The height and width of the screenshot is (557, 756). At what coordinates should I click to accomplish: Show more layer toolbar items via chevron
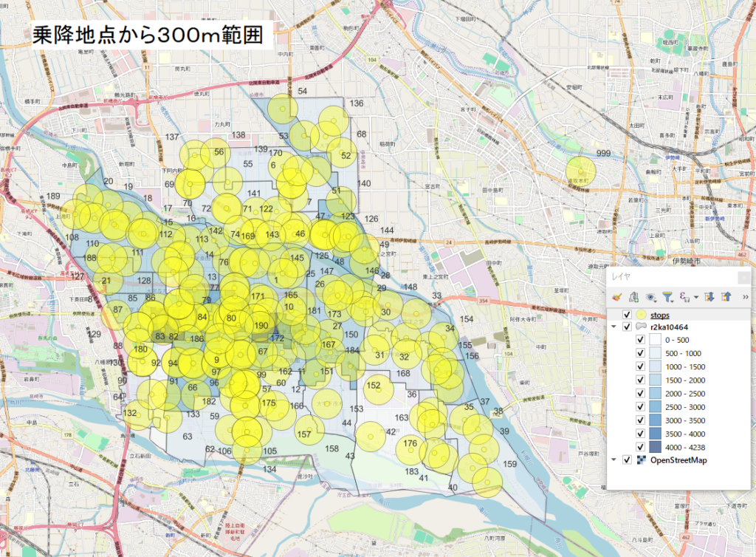(744, 297)
